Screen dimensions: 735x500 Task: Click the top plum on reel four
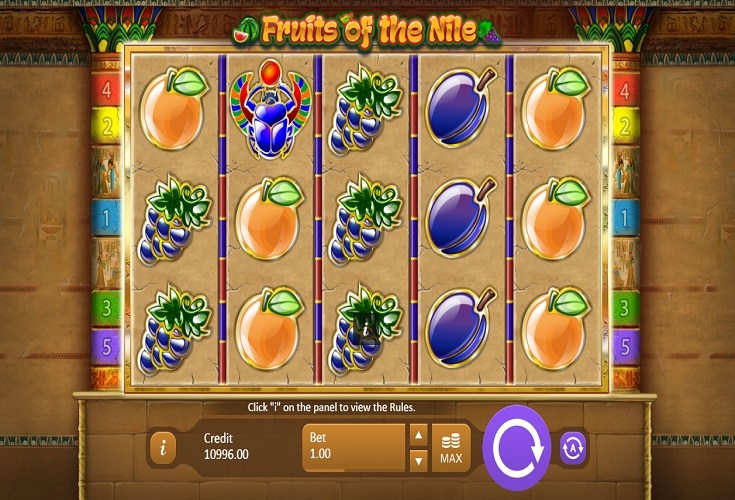pos(459,107)
